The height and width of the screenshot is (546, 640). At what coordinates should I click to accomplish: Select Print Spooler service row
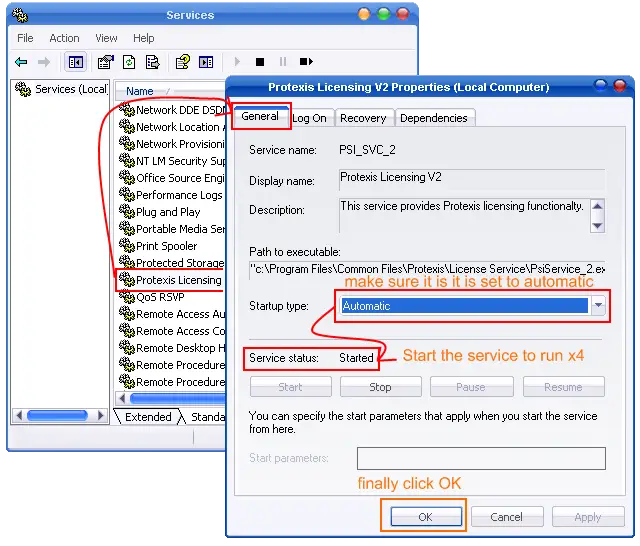pyautogui.click(x=158, y=246)
